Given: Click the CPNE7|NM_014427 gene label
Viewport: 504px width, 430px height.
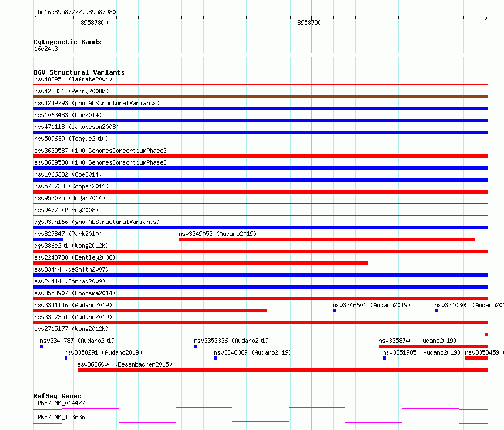Looking at the screenshot, I should (59, 403).
